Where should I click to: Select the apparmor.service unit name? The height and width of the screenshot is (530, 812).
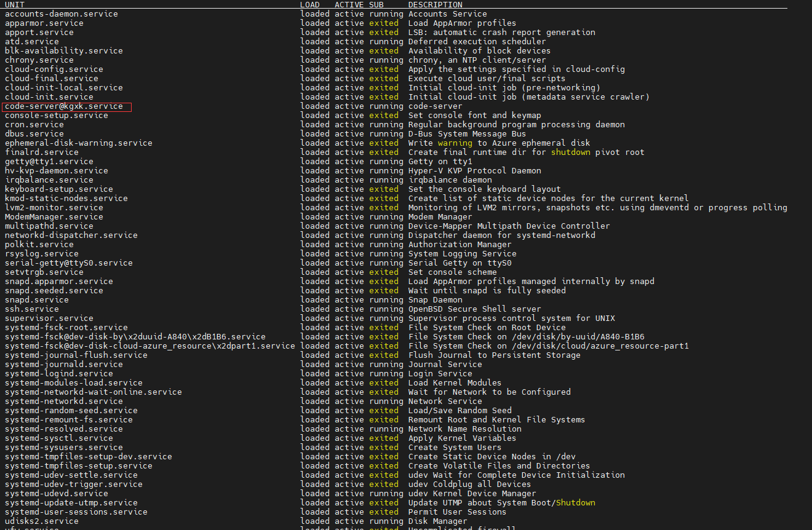[x=44, y=23]
